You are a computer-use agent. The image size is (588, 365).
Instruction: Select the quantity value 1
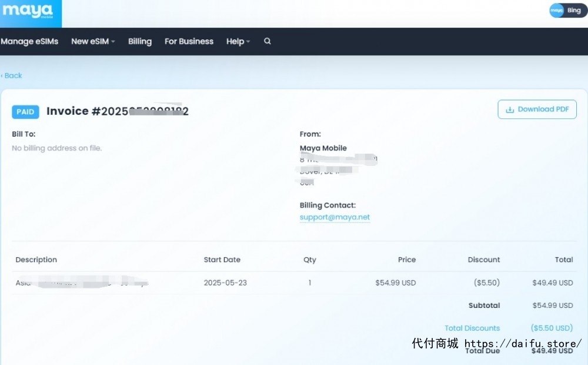point(310,283)
